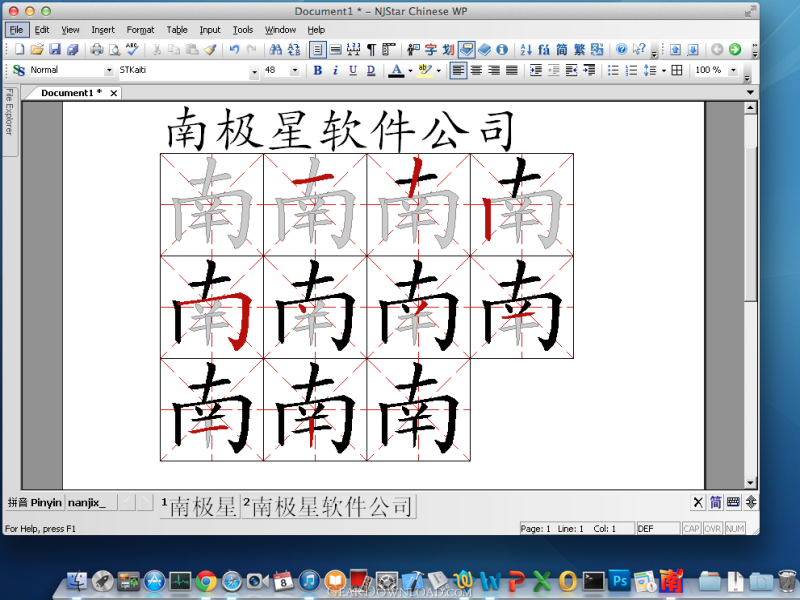The image size is (800, 600).
Task: Open the Edit menu
Action: tap(42, 30)
